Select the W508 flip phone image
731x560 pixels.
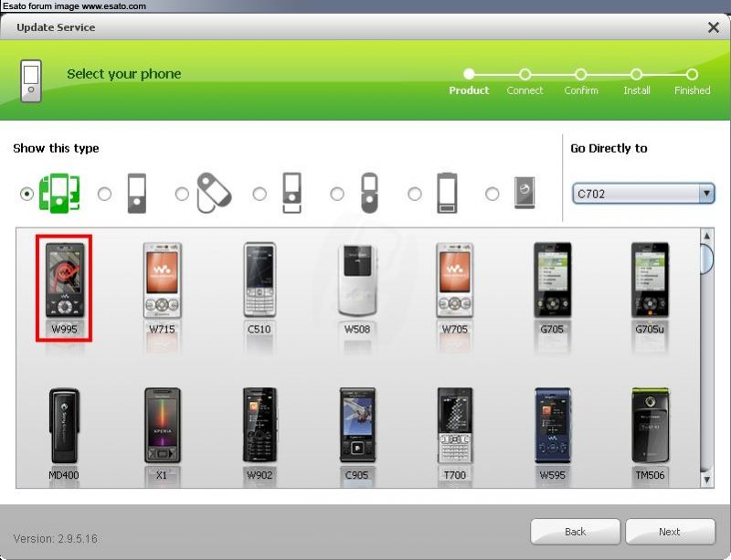(357, 280)
